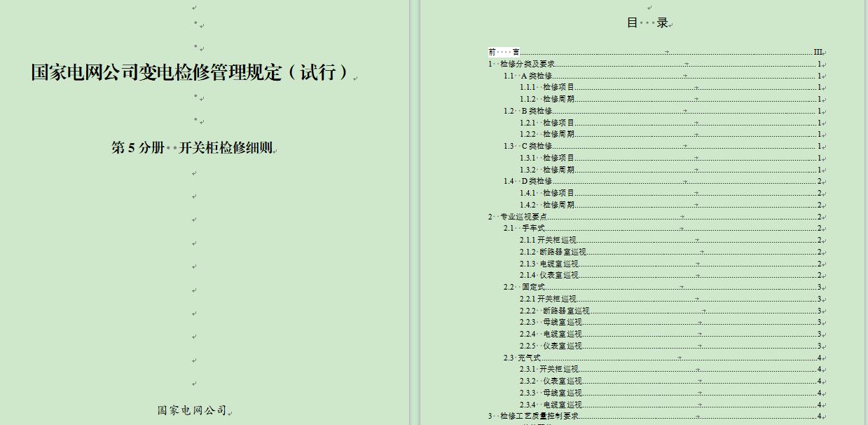Image resolution: width=868 pixels, height=425 pixels.
Task: Jump to section 1.4 D类检修
Action: [663, 181]
